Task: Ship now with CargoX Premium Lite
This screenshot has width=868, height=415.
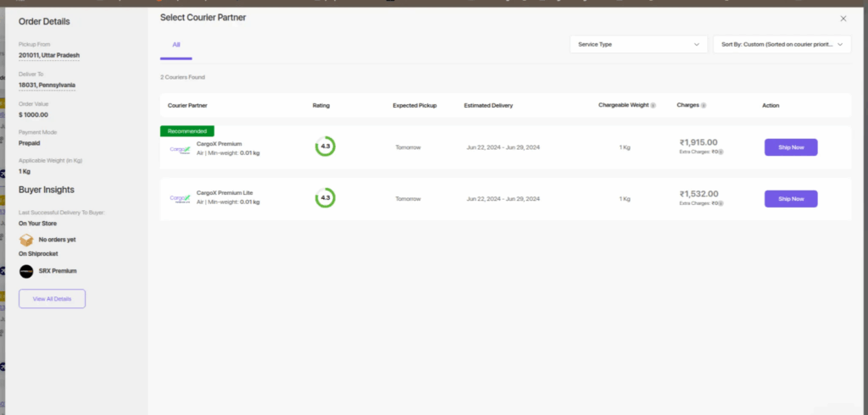Action: 790,199
